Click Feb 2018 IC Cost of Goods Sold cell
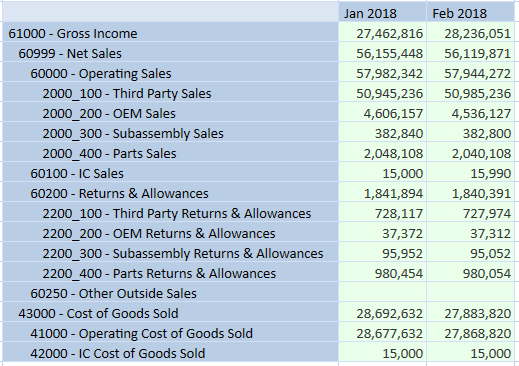This screenshot has height=366, width=519. (471, 352)
